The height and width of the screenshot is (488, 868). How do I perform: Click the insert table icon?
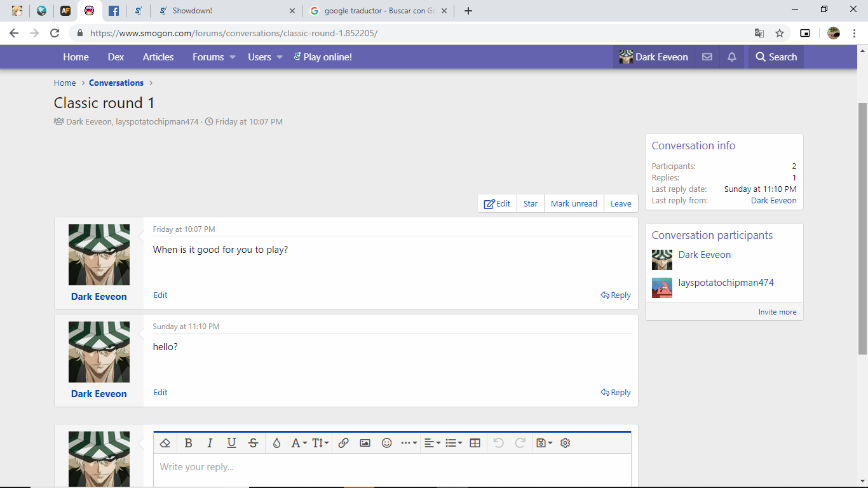[x=475, y=443]
